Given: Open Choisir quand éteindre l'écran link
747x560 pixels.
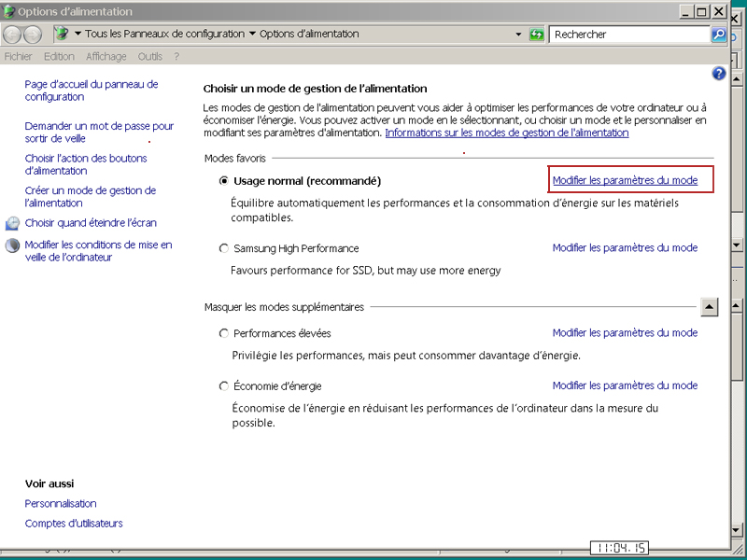Looking at the screenshot, I should [x=91, y=223].
